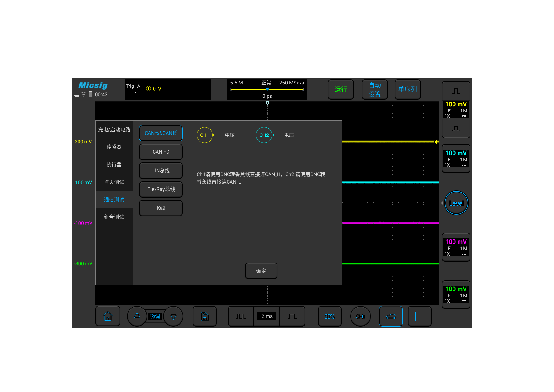Viewport: 554px width, 392px height.
Task: Tap the 300 mV yellow channel label
Action: 83,142
